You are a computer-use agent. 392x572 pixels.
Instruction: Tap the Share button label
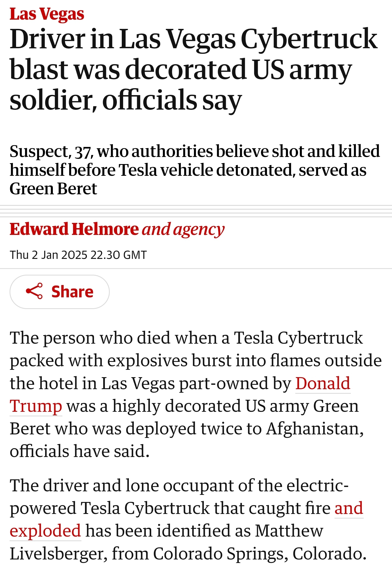click(x=72, y=292)
